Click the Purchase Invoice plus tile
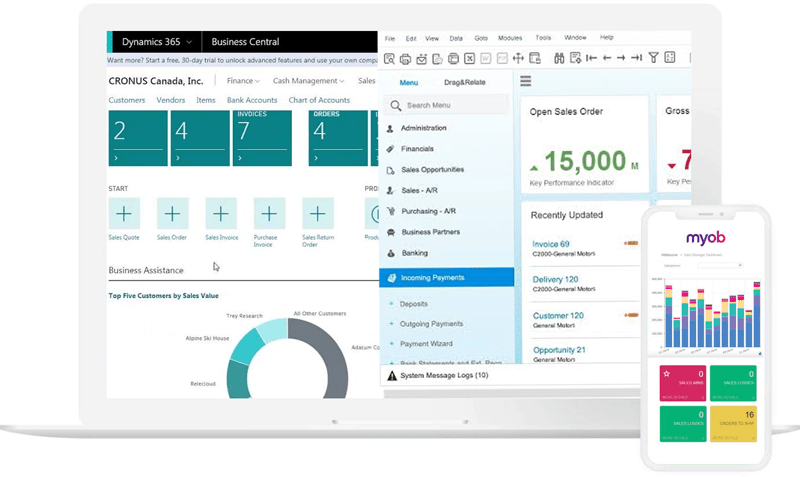 click(x=269, y=214)
